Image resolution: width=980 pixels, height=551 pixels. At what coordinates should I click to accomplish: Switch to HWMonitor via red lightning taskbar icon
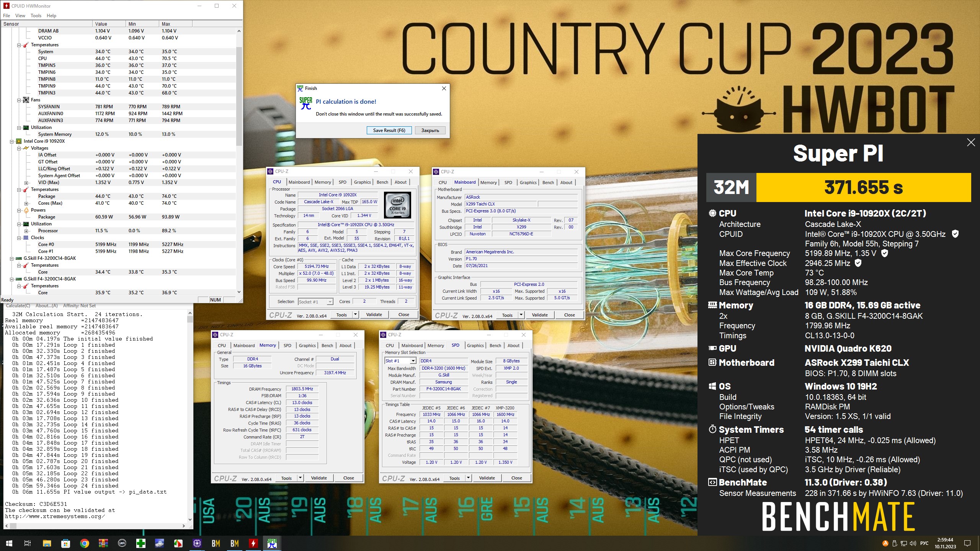(253, 543)
